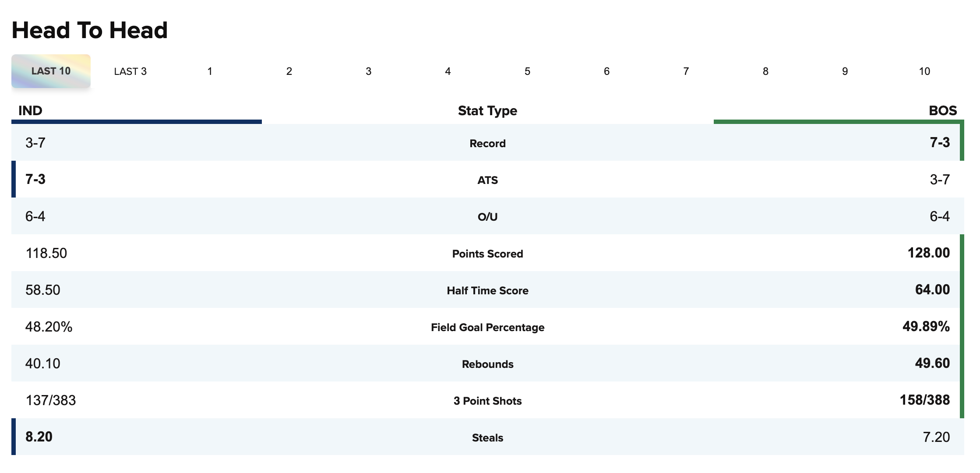Image resolution: width=980 pixels, height=473 pixels.
Task: Click IND O/U value 6-4
Action: coord(35,216)
